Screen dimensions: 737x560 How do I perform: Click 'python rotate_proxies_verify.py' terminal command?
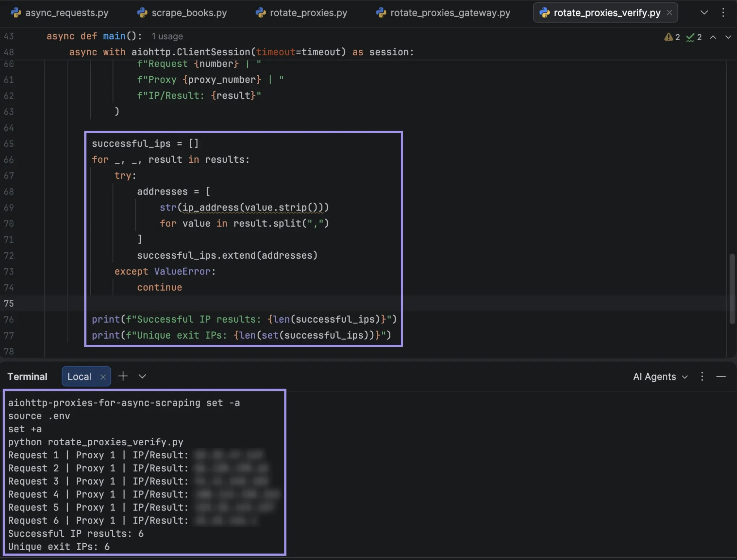[x=95, y=442]
